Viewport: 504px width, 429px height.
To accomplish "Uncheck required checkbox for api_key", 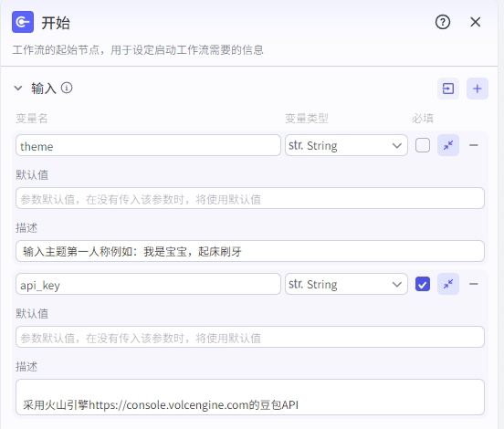I will 423,284.
